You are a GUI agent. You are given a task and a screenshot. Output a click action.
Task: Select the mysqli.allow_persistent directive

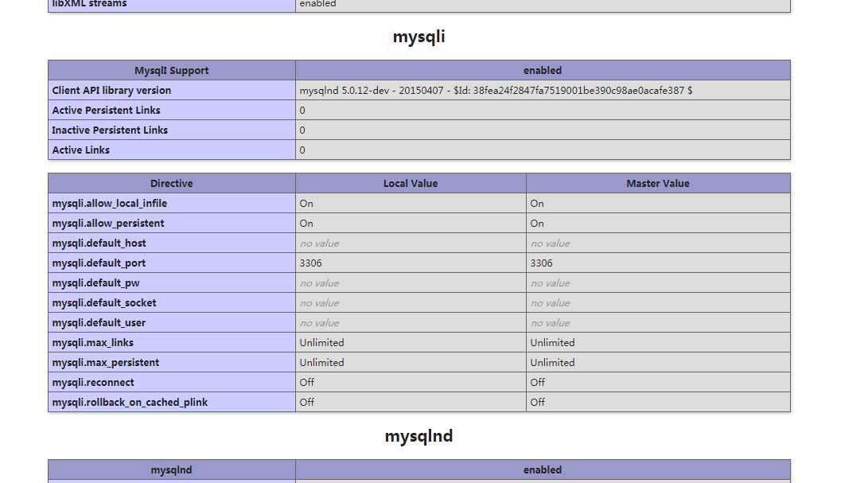[108, 224]
